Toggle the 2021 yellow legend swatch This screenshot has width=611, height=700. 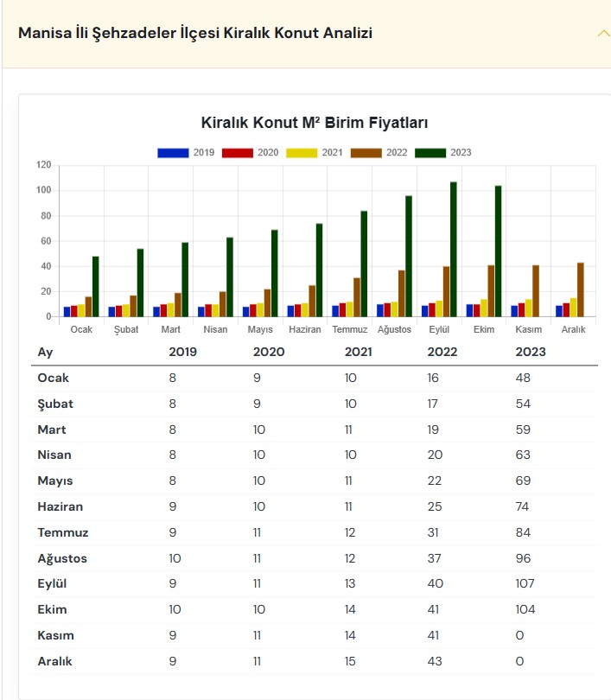302,153
